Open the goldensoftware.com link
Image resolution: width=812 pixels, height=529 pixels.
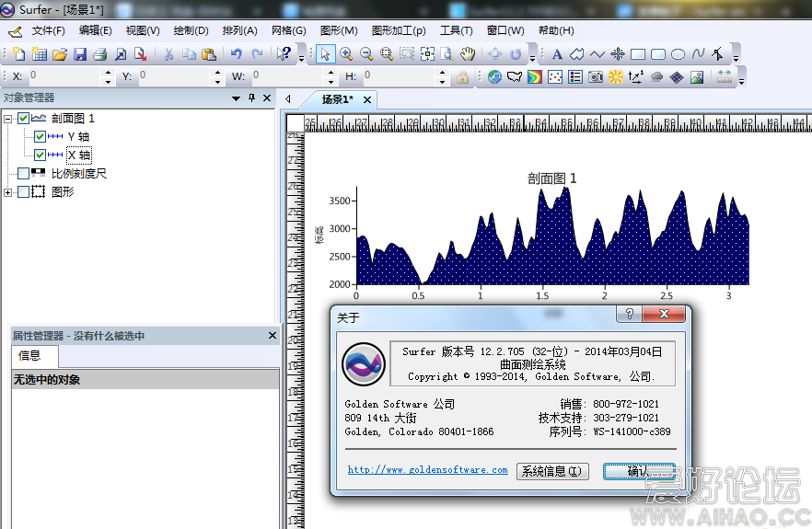(x=427, y=469)
